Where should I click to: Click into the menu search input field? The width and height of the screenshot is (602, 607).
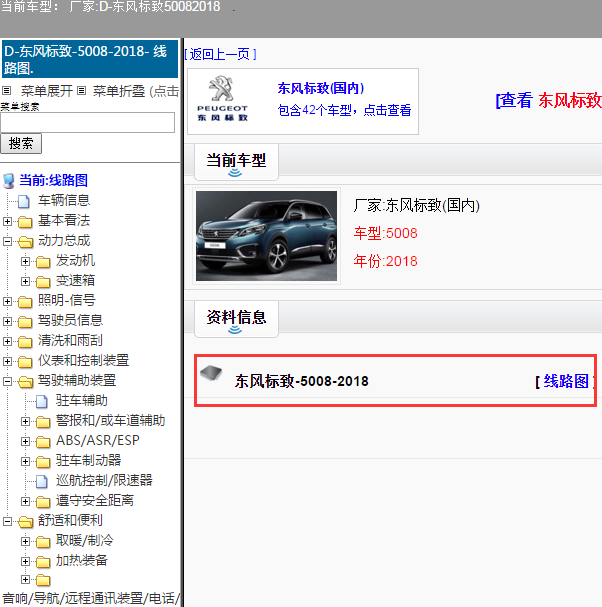(x=87, y=123)
